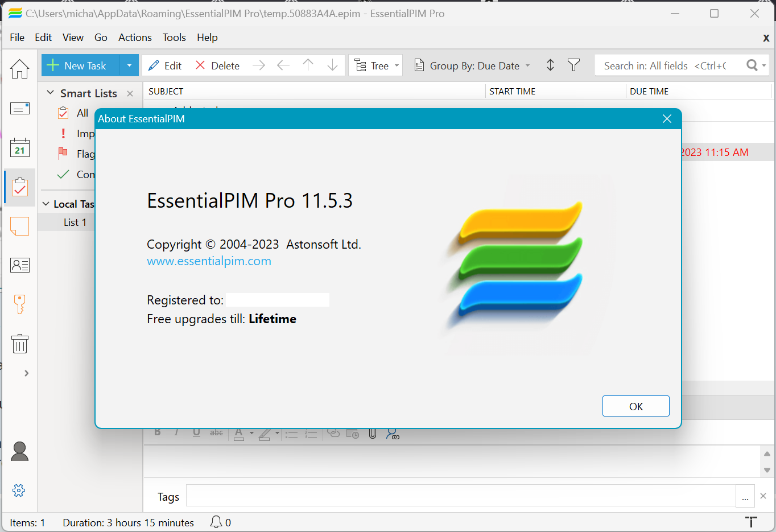
Task: Open the New Task dropdown arrow
Action: tap(129, 65)
